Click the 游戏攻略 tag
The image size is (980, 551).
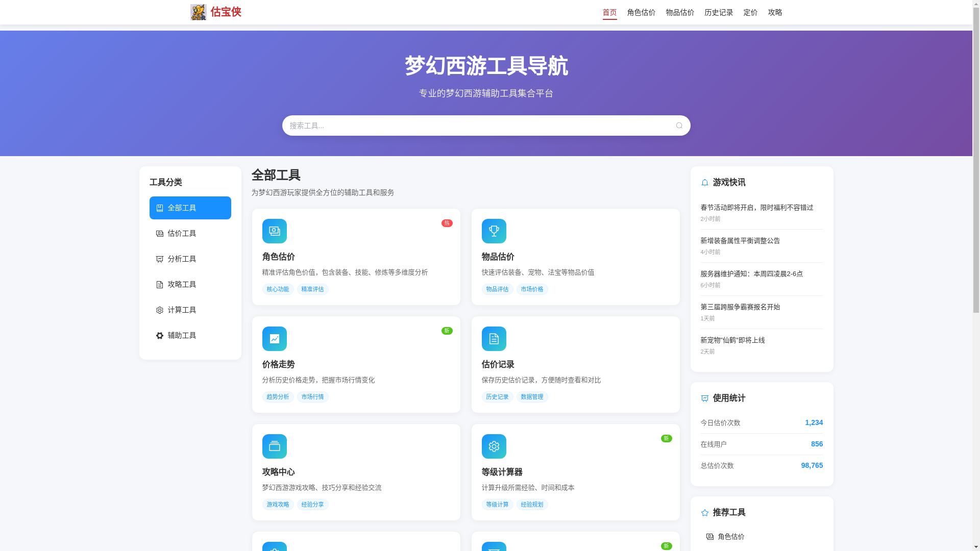(278, 505)
